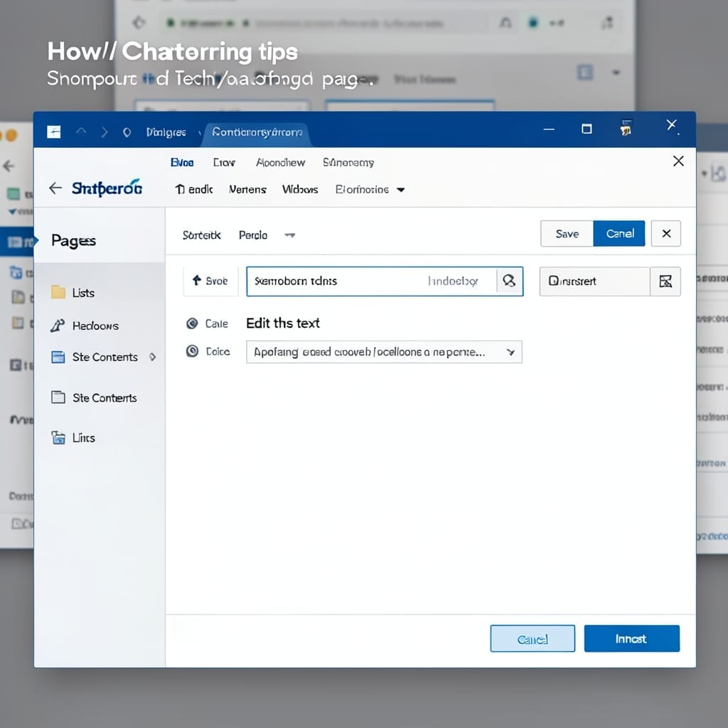Expand the Elorinorios dropdown
The width and height of the screenshot is (728, 728).
(x=370, y=189)
